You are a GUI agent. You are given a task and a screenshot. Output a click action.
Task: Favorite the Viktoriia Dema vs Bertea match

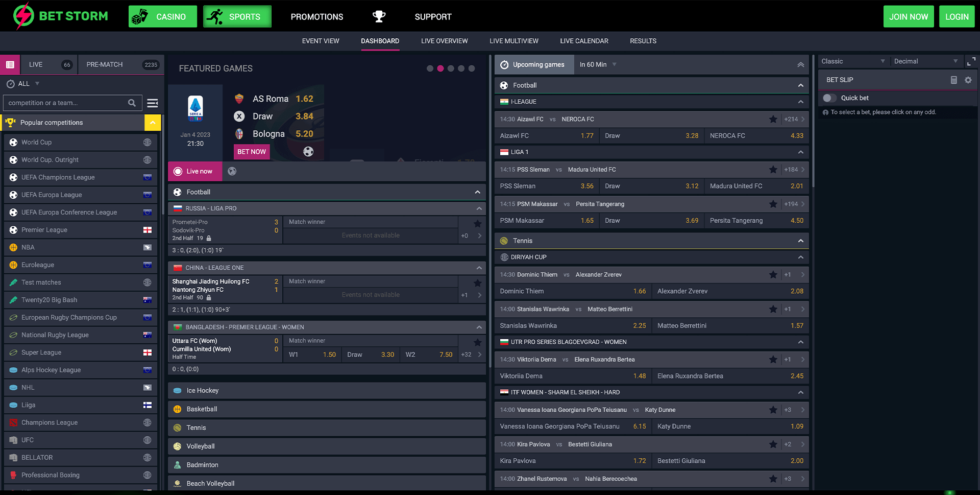point(773,359)
